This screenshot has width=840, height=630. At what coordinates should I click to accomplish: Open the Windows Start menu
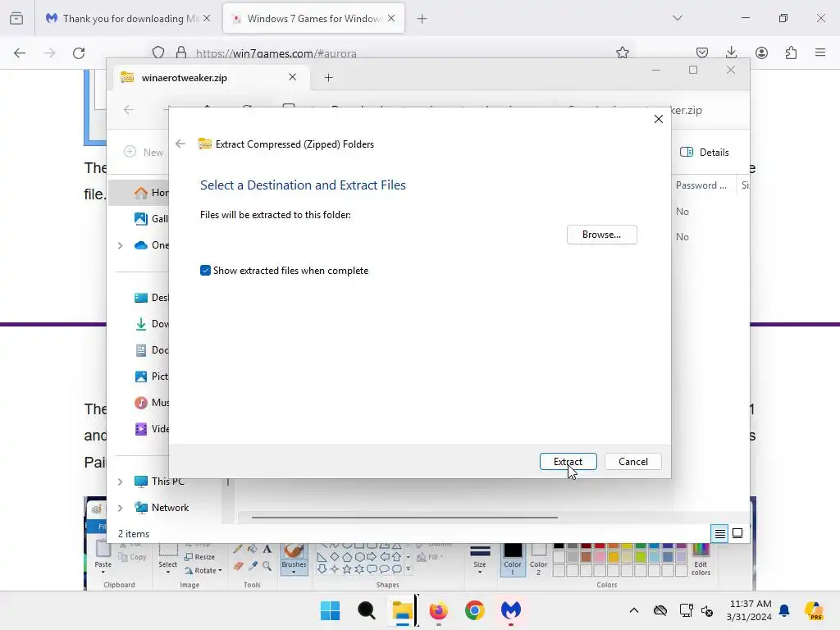click(x=330, y=610)
